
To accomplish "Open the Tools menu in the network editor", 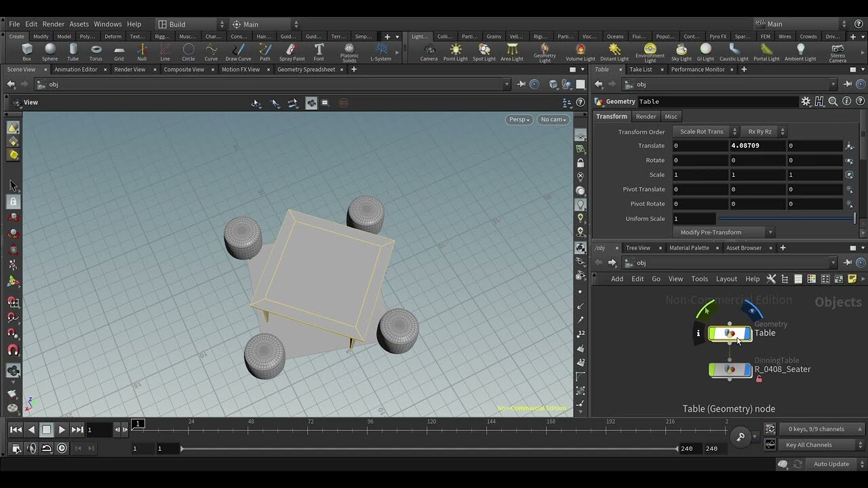I will click(699, 279).
